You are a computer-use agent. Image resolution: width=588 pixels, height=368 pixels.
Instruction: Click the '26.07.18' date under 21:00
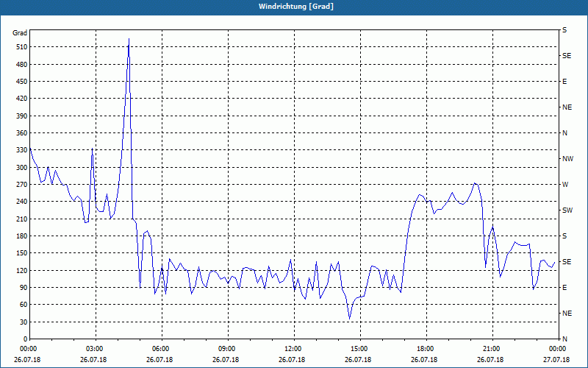[490, 360]
